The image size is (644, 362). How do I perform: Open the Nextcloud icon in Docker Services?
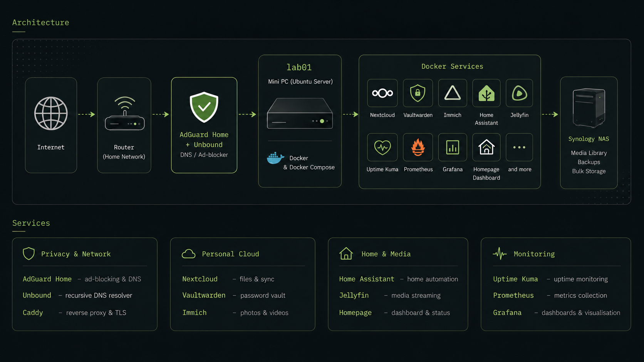click(382, 93)
